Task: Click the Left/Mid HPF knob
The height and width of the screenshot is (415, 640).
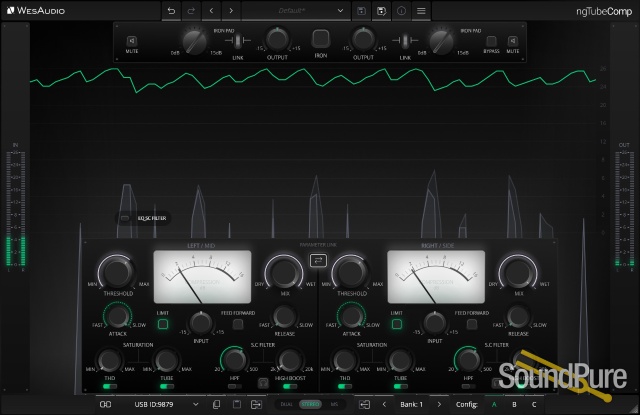Action: coord(234,360)
